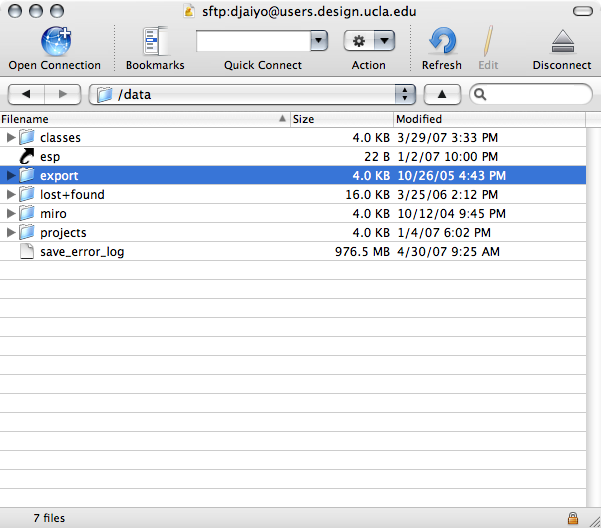
Task: Navigate back with the left arrow button
Action: (26, 94)
